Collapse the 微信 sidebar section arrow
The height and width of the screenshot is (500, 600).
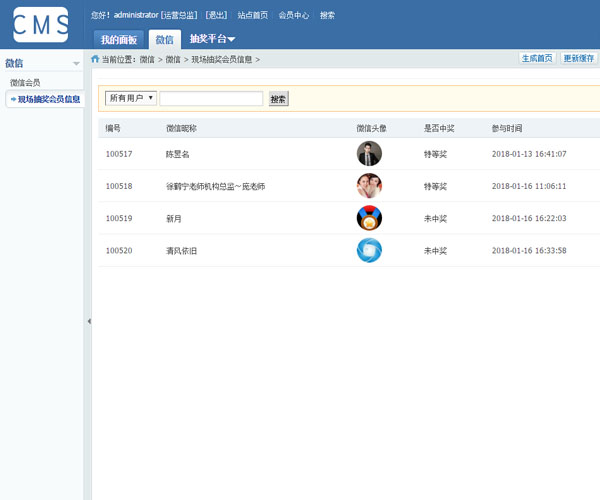[x=76, y=64]
